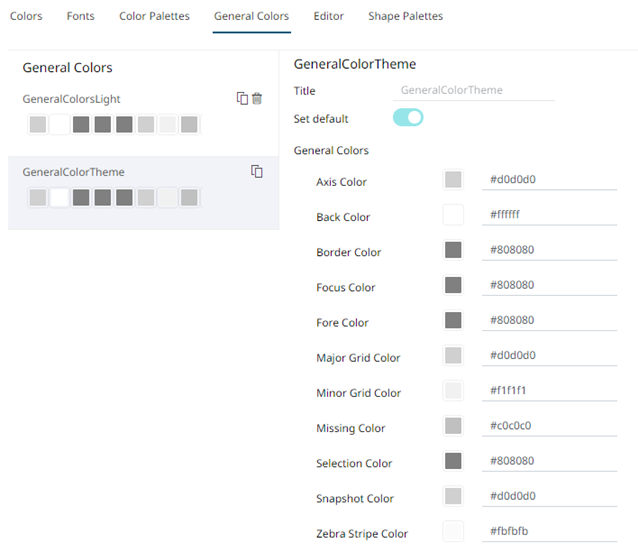This screenshot has width=638, height=552.
Task: Switch to the Colors tab
Action: [26, 17]
